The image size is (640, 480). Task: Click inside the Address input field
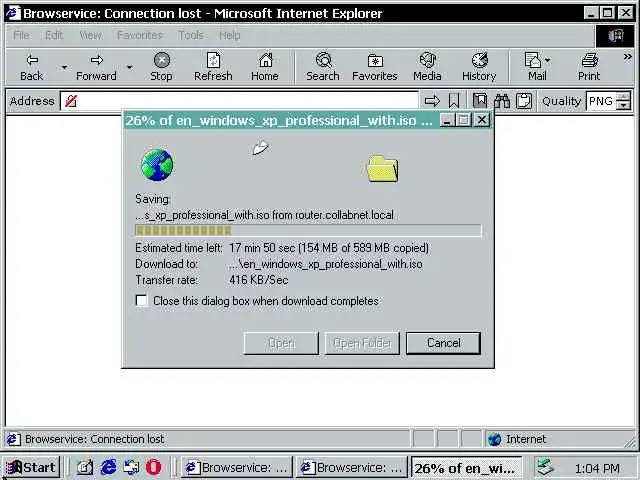239,101
